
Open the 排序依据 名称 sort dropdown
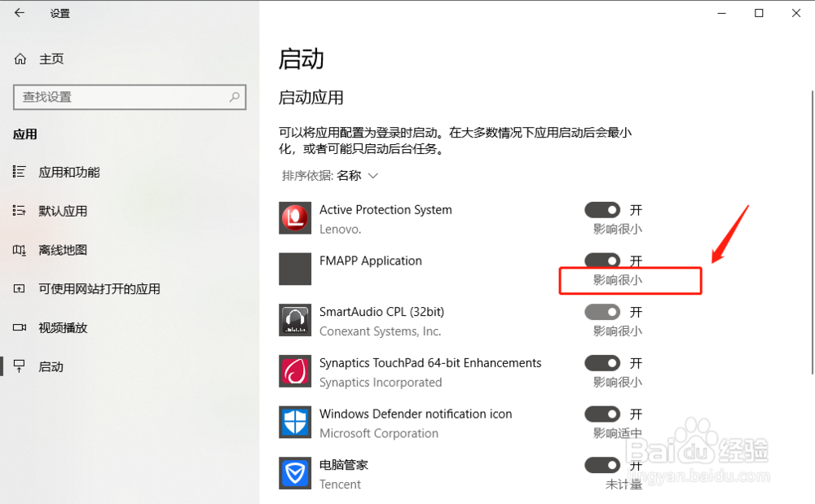click(356, 175)
